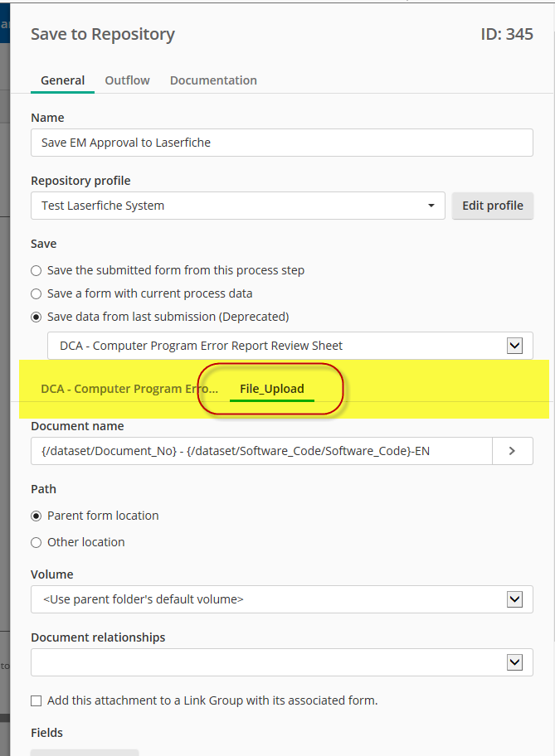The image size is (555, 756).
Task: Switch to the Outflow tab
Action: 128,80
